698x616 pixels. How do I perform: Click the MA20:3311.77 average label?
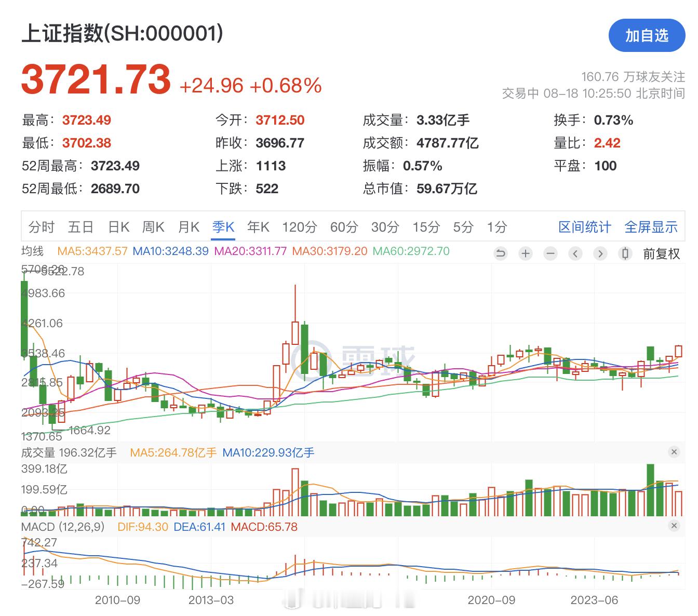(250, 251)
